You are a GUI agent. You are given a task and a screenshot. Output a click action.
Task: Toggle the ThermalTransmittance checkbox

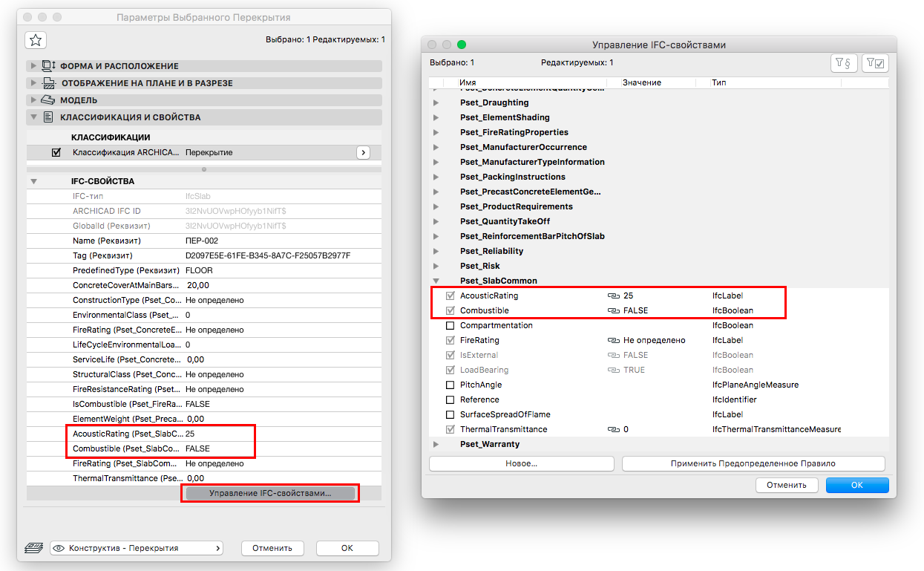coord(450,429)
